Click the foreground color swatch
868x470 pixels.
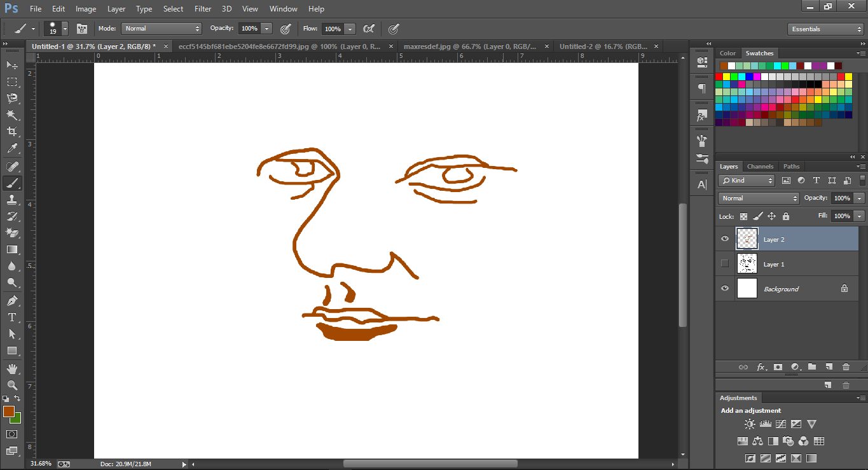(x=8, y=411)
